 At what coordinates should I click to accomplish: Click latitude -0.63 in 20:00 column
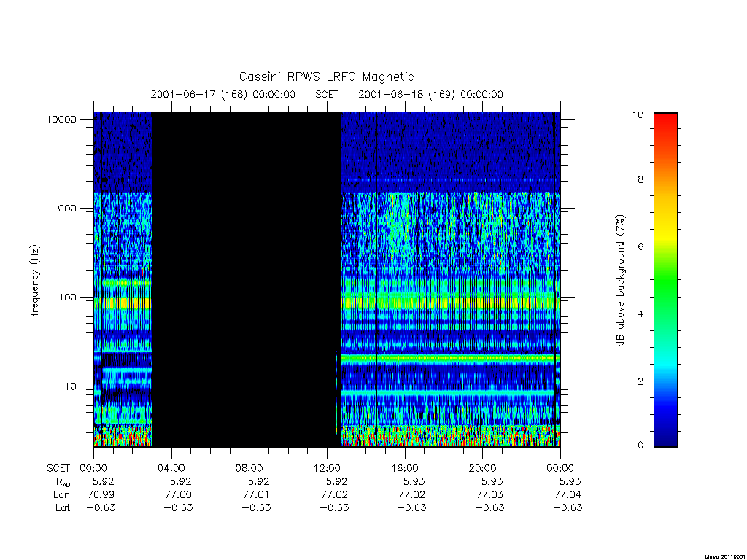pos(489,508)
